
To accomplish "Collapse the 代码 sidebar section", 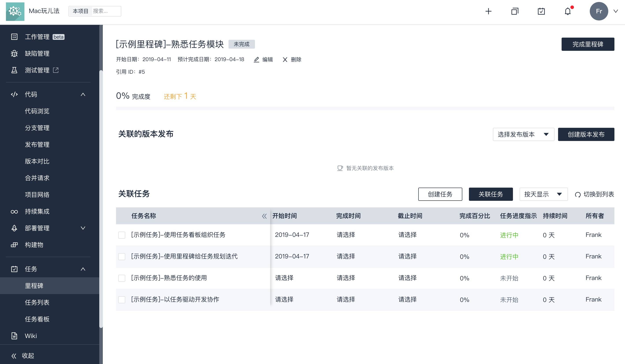I will (83, 94).
